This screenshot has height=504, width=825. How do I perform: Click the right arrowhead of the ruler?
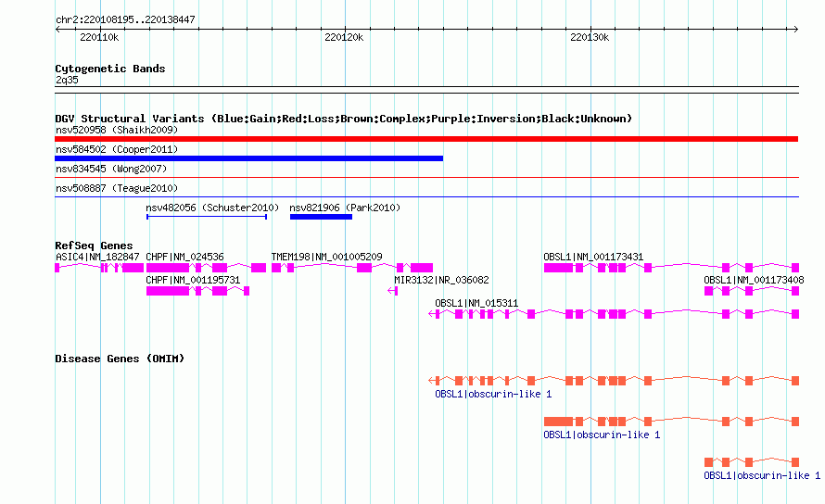[796, 30]
